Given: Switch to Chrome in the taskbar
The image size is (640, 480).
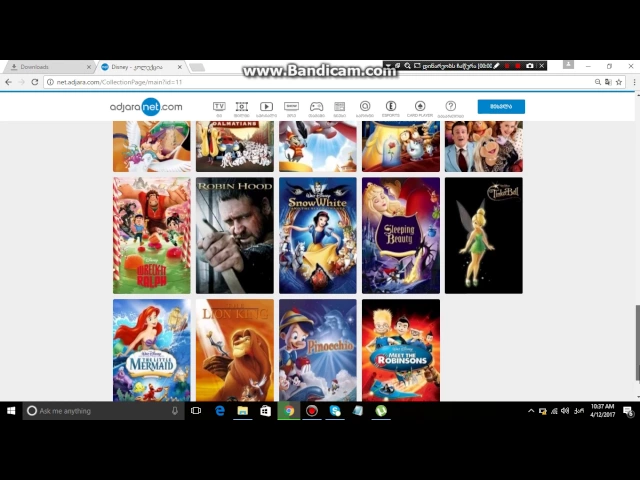Looking at the screenshot, I should (x=289, y=411).
